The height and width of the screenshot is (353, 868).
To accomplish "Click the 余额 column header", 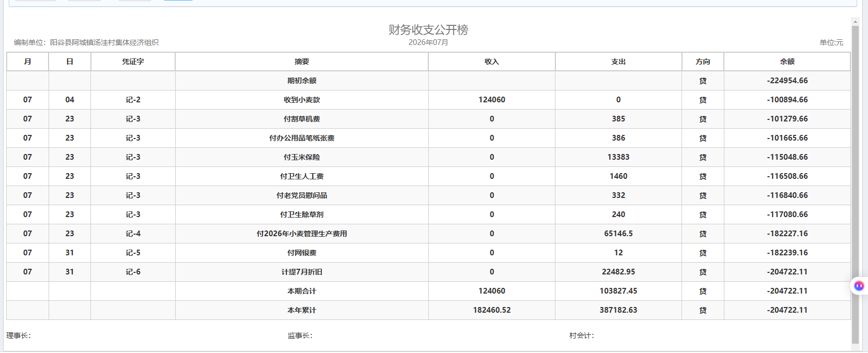I will (787, 62).
